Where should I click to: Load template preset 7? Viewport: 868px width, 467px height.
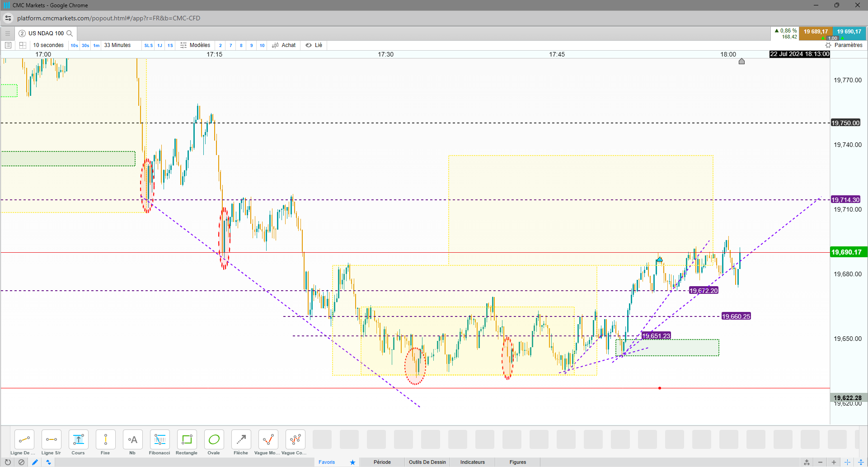(x=231, y=45)
